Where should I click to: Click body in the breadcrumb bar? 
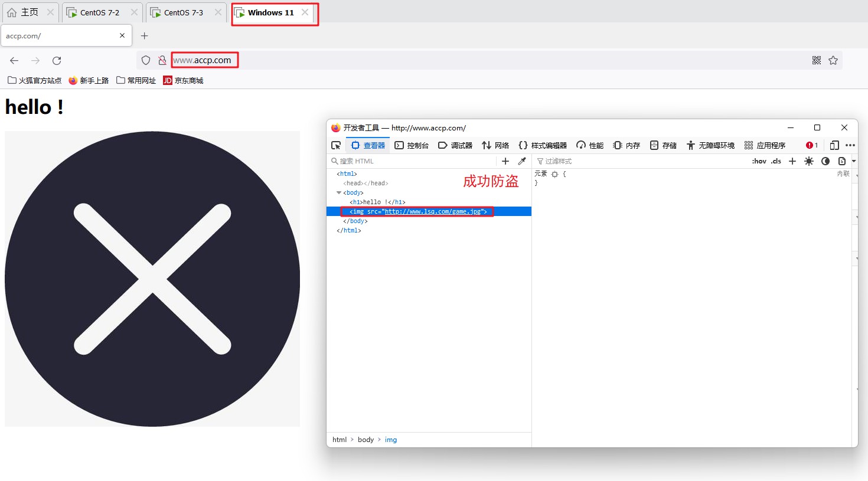point(366,440)
